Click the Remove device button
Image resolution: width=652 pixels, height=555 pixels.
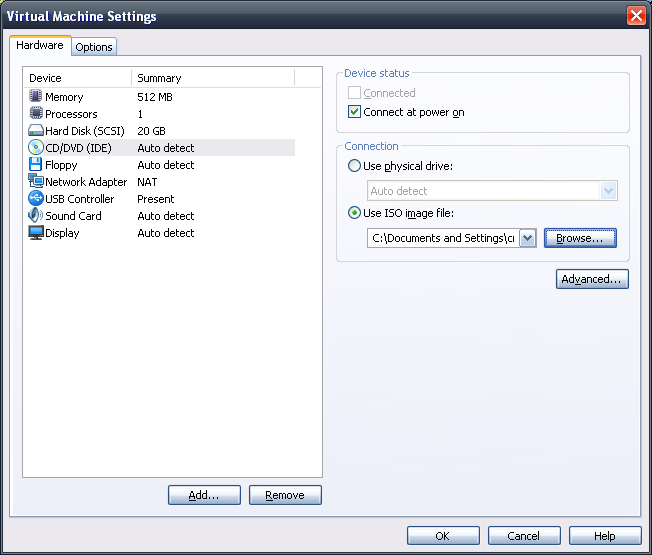point(285,495)
